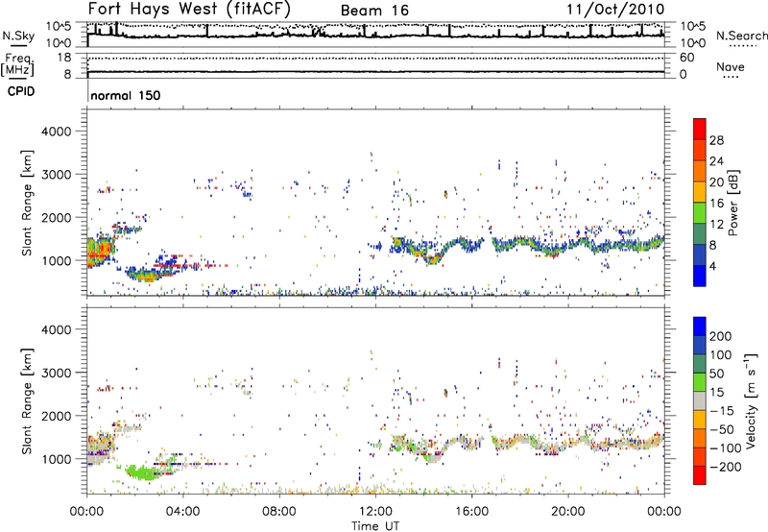Click the "Power [dB]" colorbar title
The height and width of the screenshot is (532, 768).
tap(733, 203)
